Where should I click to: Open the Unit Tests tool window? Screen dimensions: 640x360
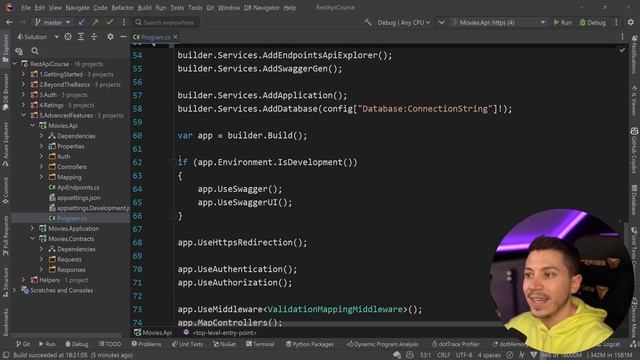point(187,344)
